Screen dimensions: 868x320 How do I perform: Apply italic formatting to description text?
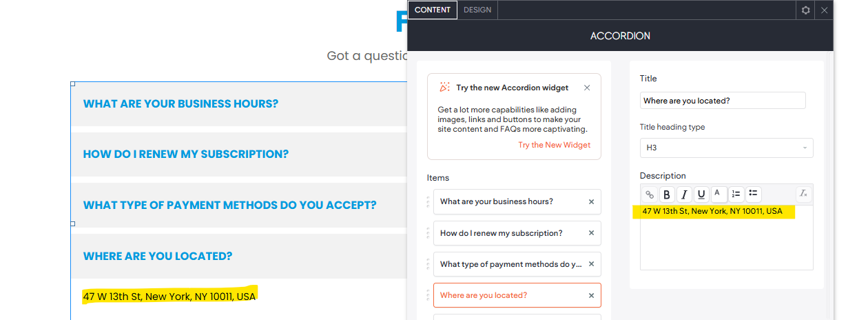coord(683,194)
